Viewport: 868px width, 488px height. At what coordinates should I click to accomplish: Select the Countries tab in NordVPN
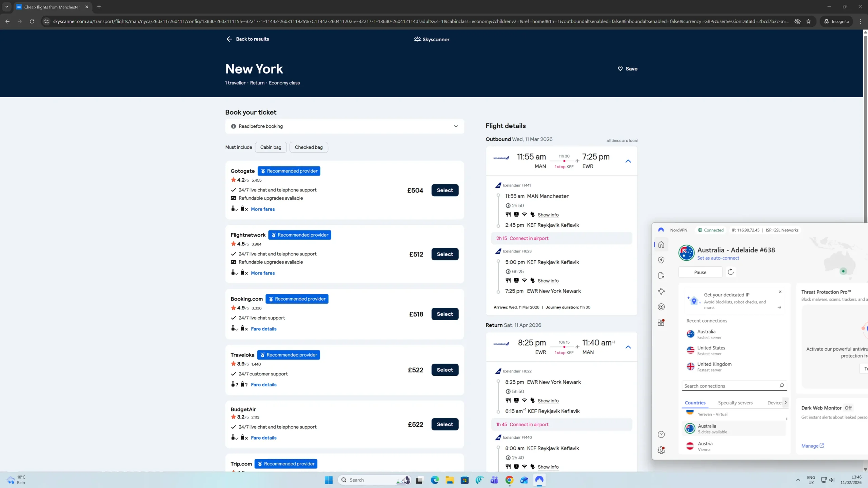pyautogui.click(x=695, y=403)
